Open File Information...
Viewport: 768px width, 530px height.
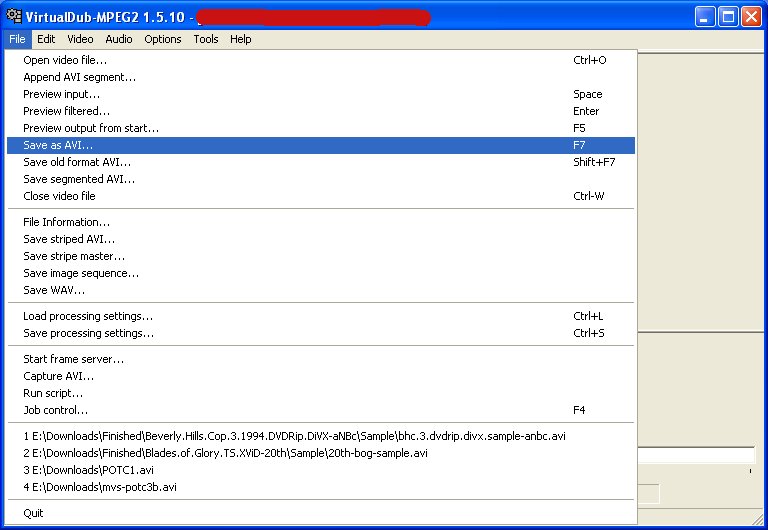321,222
